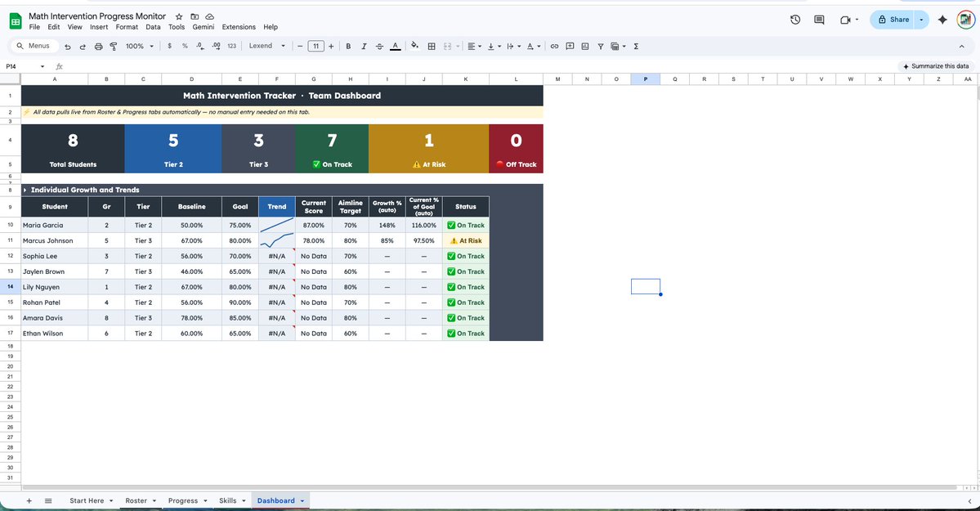This screenshot has height=511, width=980.
Task: Open the zoom level dropdown
Action: pos(140,47)
